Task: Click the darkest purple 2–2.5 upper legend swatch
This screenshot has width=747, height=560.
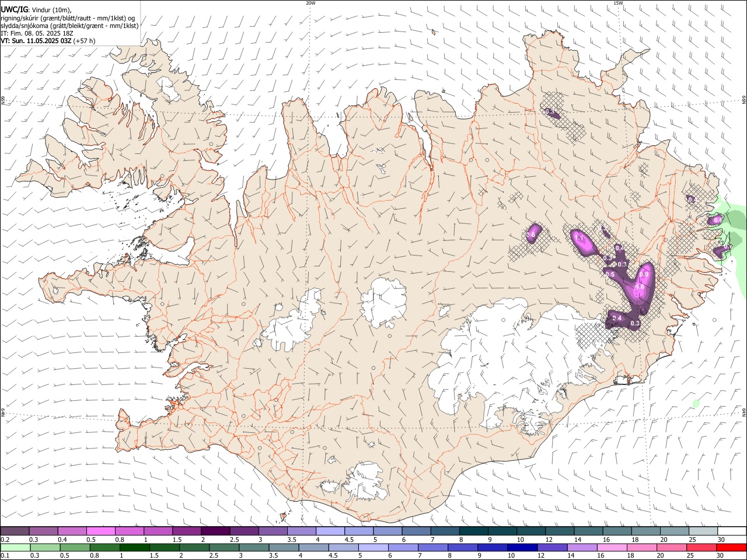Action: [x=215, y=531]
